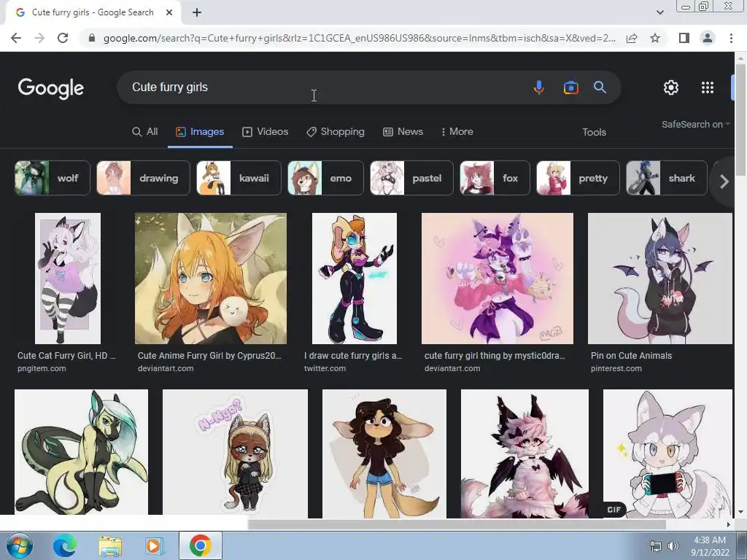The image size is (747, 560).
Task: Switch to the News tab
Action: pyautogui.click(x=403, y=132)
